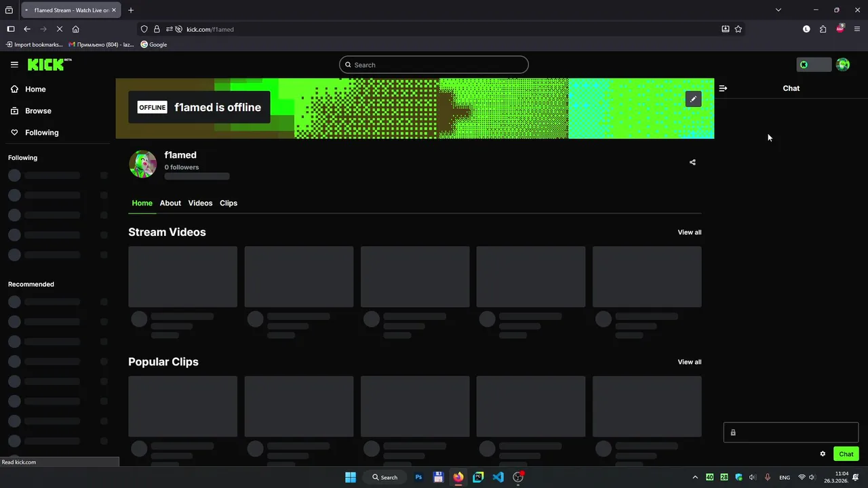Click the f1amed is offline label
Screen dimensions: 868x488
pos(218,107)
